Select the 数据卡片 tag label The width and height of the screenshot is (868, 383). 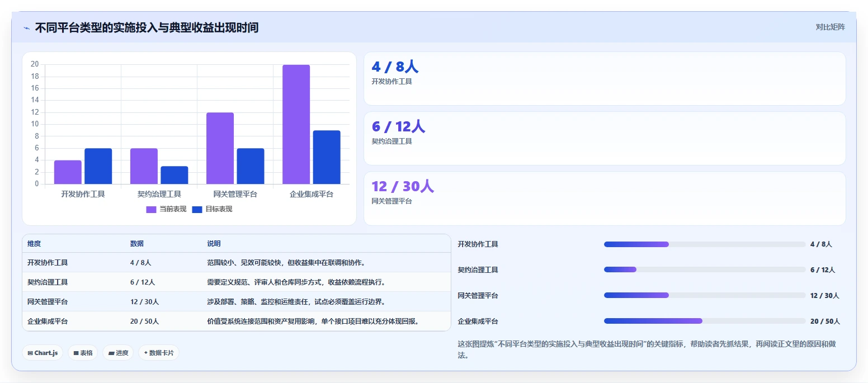[162, 353]
